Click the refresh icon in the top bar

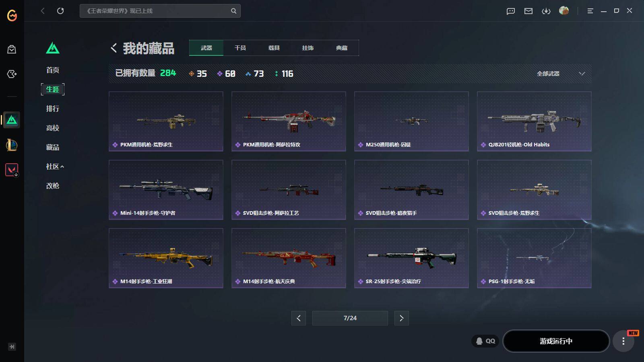point(60,11)
